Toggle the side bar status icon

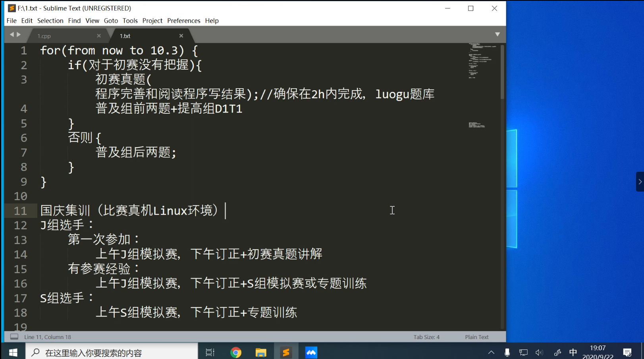point(14,337)
